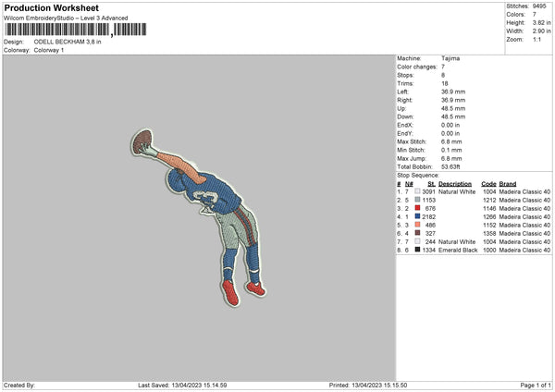Click the 'Created By:' footer label

pos(19,385)
